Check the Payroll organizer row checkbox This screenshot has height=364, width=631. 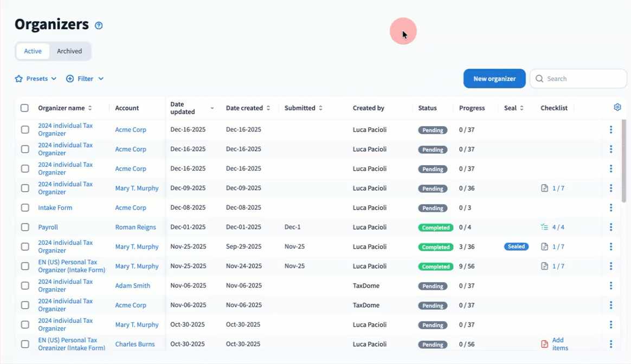point(25,227)
